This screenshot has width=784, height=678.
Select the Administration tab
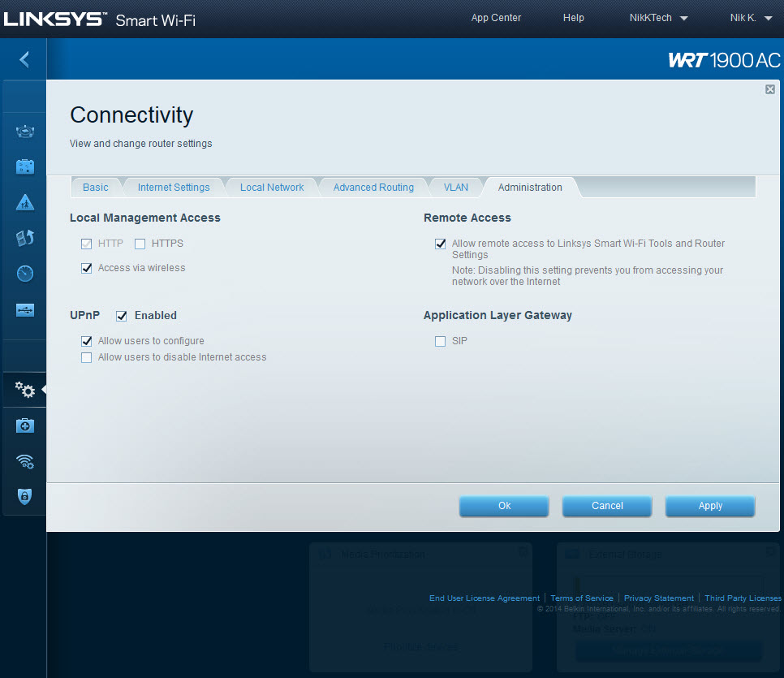[x=530, y=187]
